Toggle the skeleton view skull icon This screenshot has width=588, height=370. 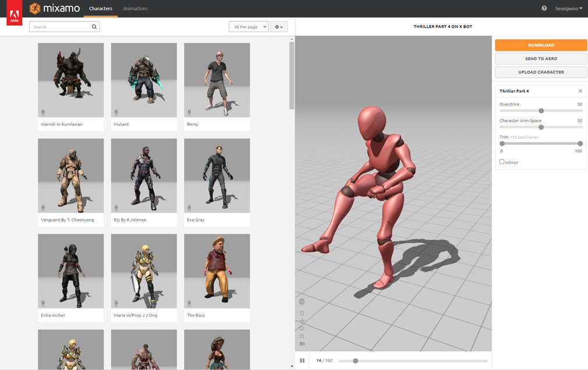(302, 301)
